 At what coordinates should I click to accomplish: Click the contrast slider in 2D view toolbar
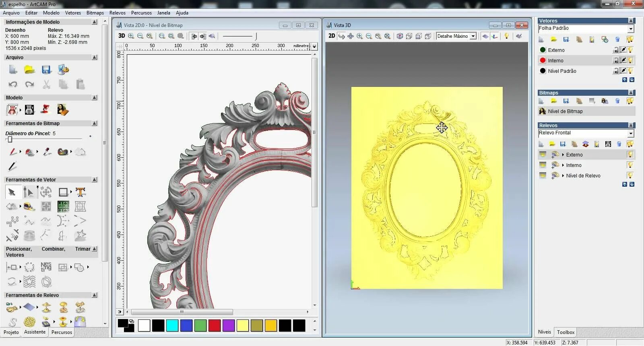pos(239,36)
